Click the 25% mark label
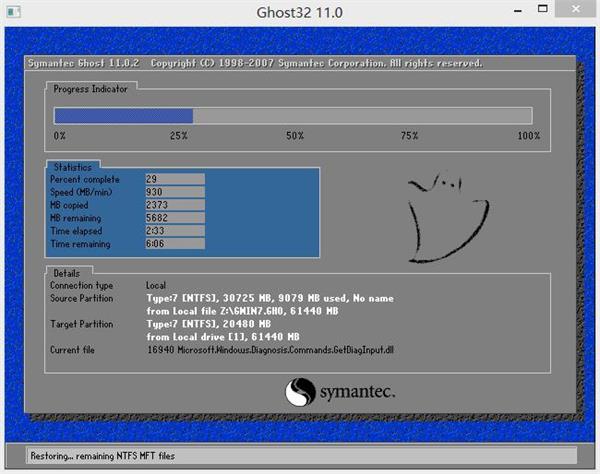This screenshot has width=600, height=474. coord(179,136)
